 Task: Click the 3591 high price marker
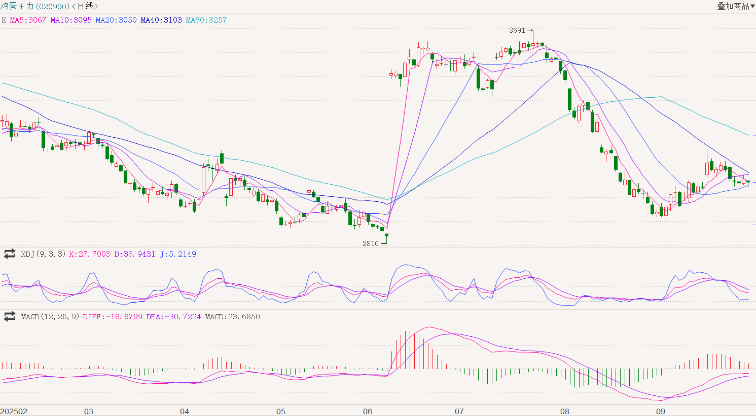pos(517,31)
